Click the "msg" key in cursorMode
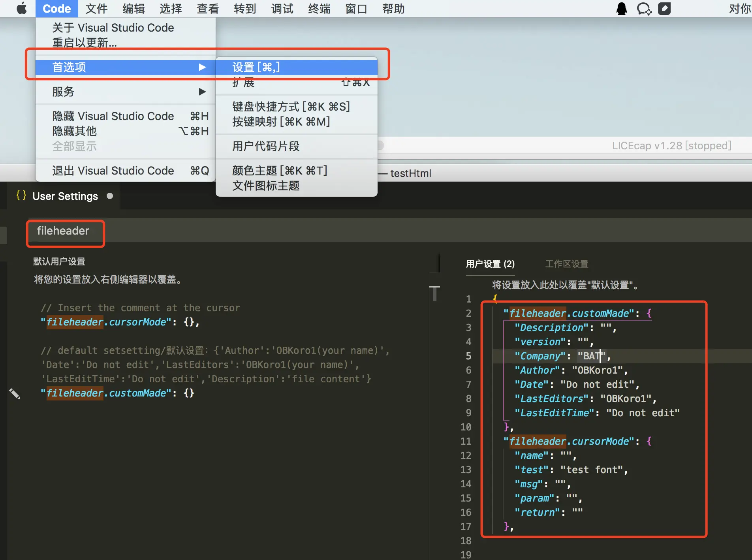The height and width of the screenshot is (560, 752). [528, 484]
